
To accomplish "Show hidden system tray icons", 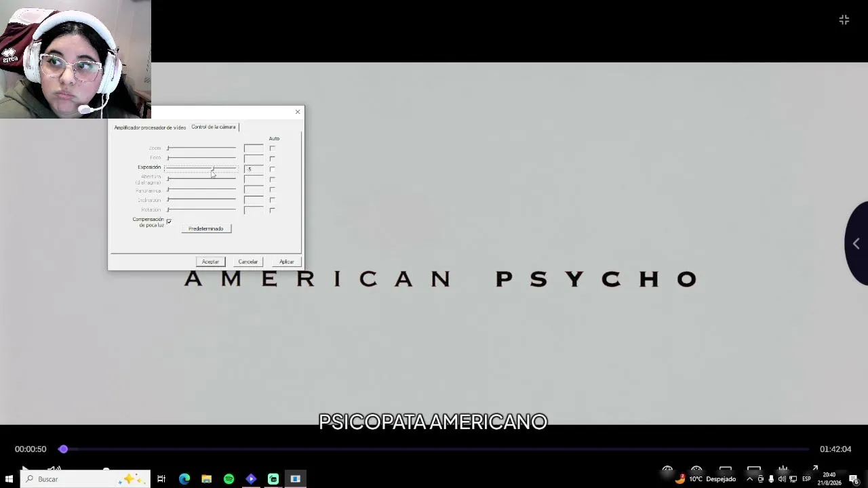I will point(749,479).
